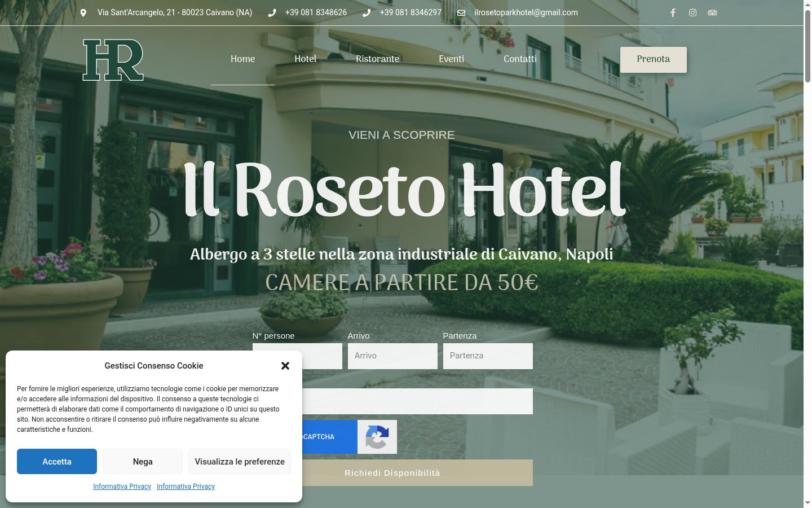
Task: Click the 'Gestisci Consenso Cookie' title
Action: (x=154, y=366)
